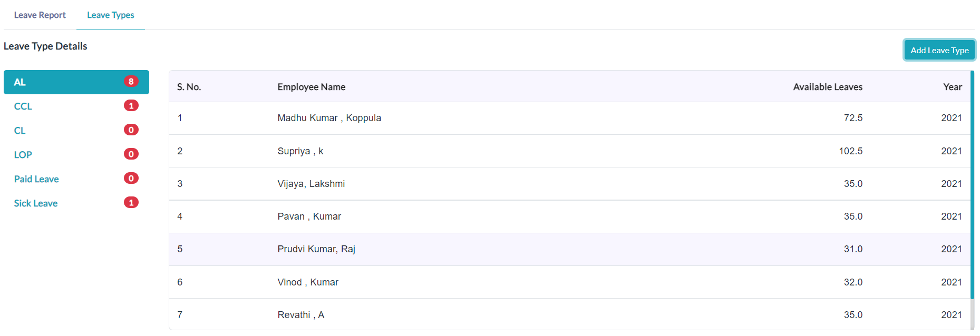This screenshot has width=980, height=336.
Task: Click the Year column header
Action: point(953,87)
